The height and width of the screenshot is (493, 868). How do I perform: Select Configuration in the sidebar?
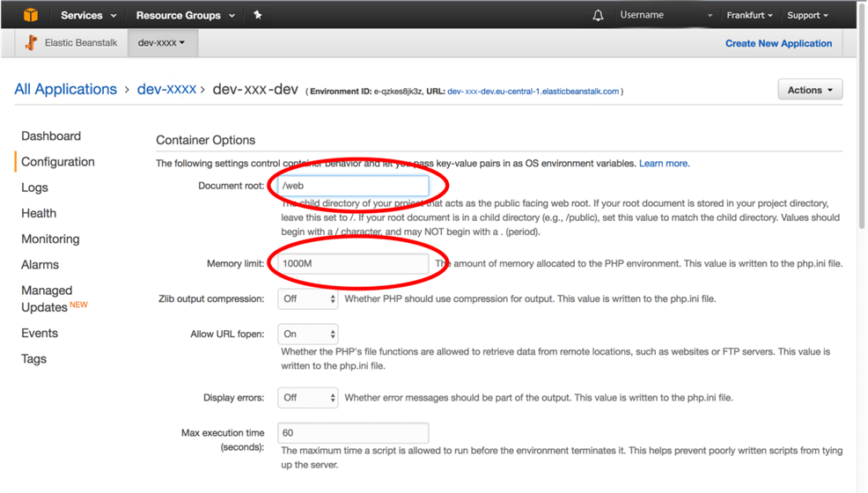point(57,162)
